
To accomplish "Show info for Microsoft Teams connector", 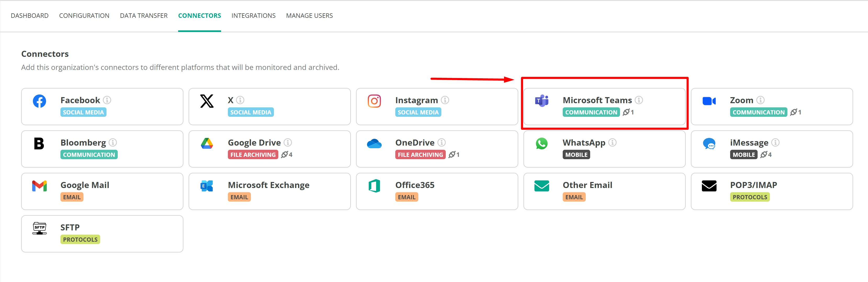I will [639, 100].
